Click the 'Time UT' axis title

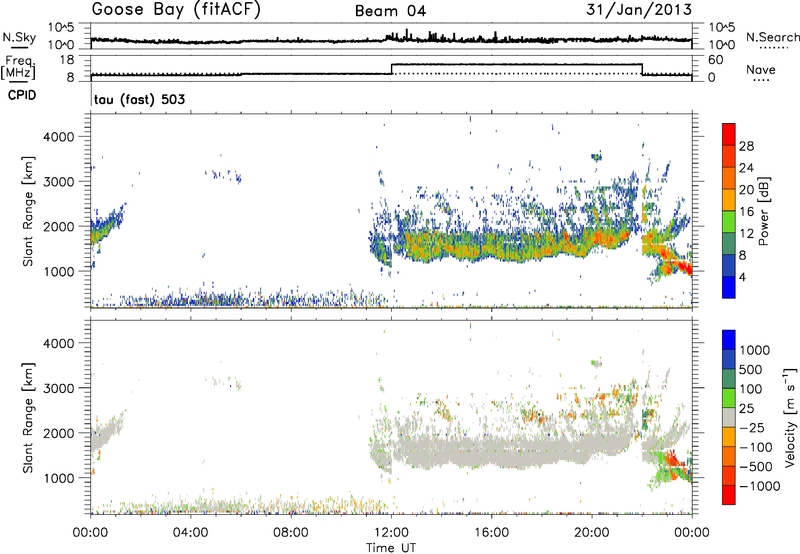coord(391,548)
